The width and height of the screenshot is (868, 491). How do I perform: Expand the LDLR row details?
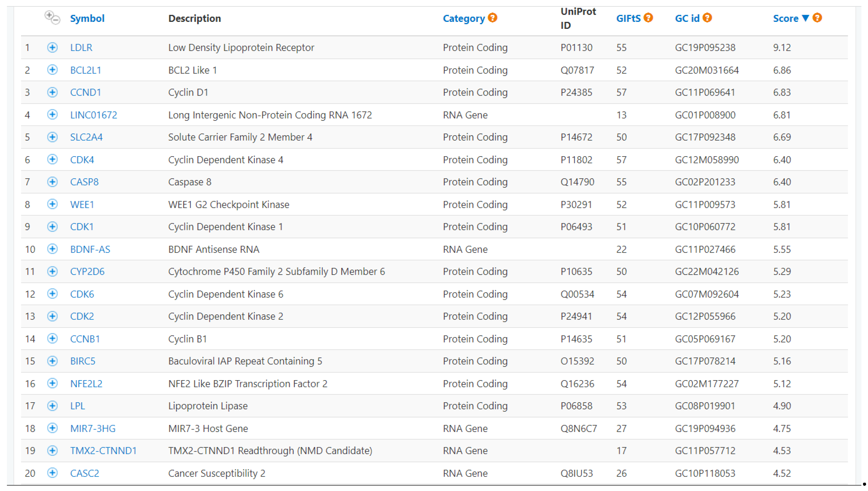pos(52,48)
